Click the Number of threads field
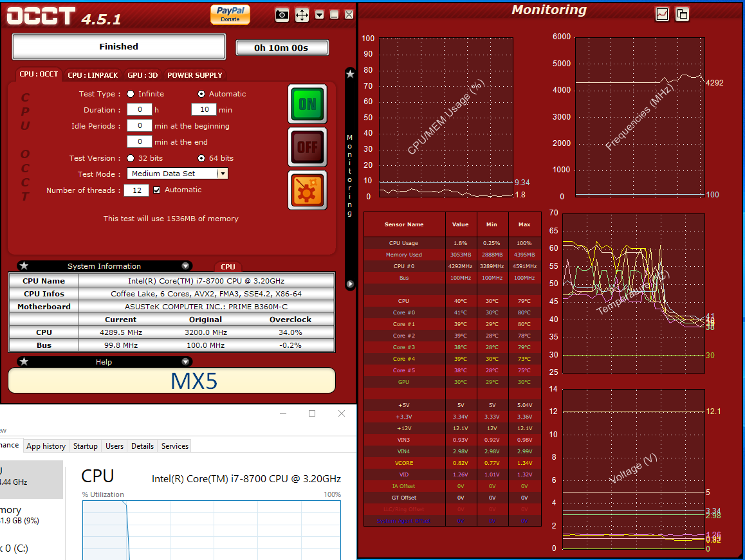 point(136,190)
